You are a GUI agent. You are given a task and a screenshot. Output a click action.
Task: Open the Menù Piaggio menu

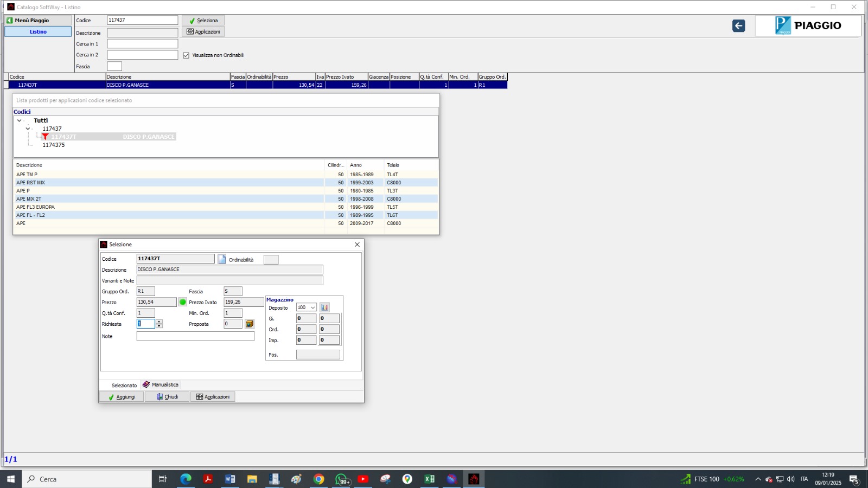(38, 20)
